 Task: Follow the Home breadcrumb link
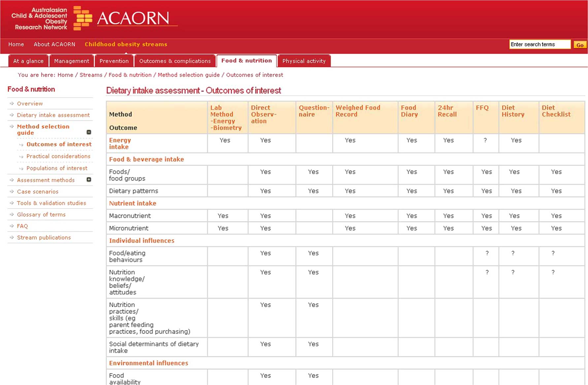tap(65, 75)
